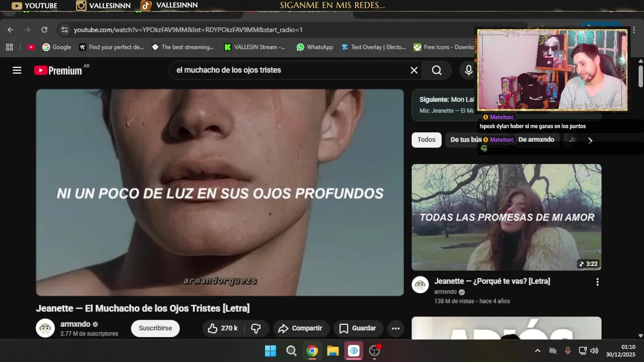Open the '¿Porqué te vas?' video thumbnail
Image resolution: width=644 pixels, height=362 pixels.
click(x=506, y=217)
